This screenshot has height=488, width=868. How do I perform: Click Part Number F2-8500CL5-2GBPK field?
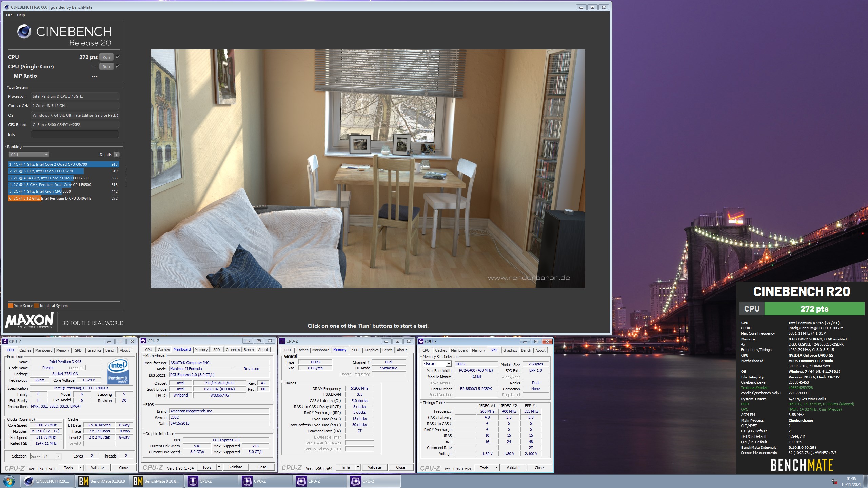[476, 389]
